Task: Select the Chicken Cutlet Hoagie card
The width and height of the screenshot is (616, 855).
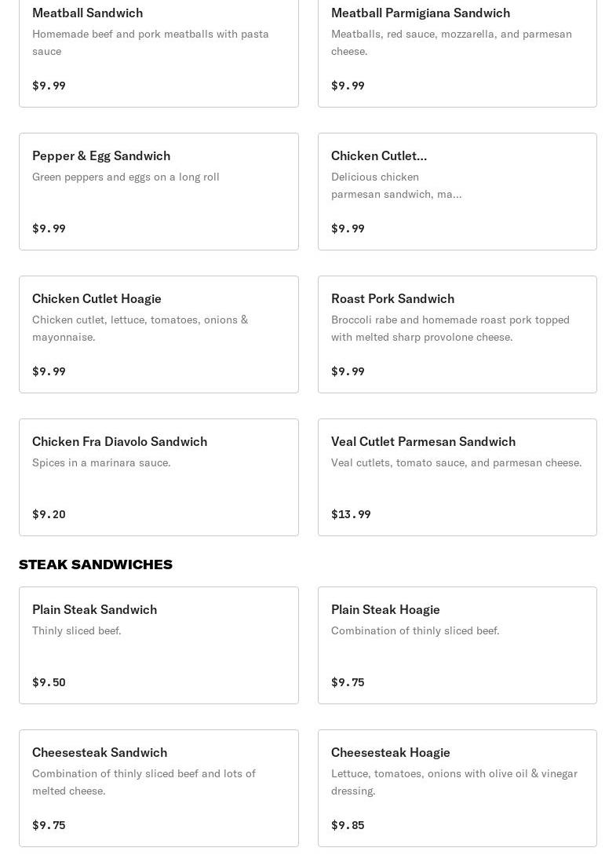Action: (159, 334)
